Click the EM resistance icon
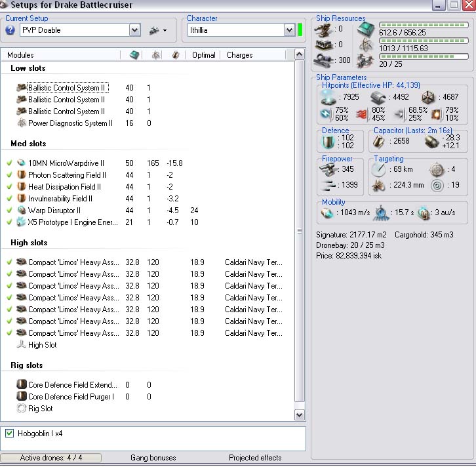 click(326, 114)
